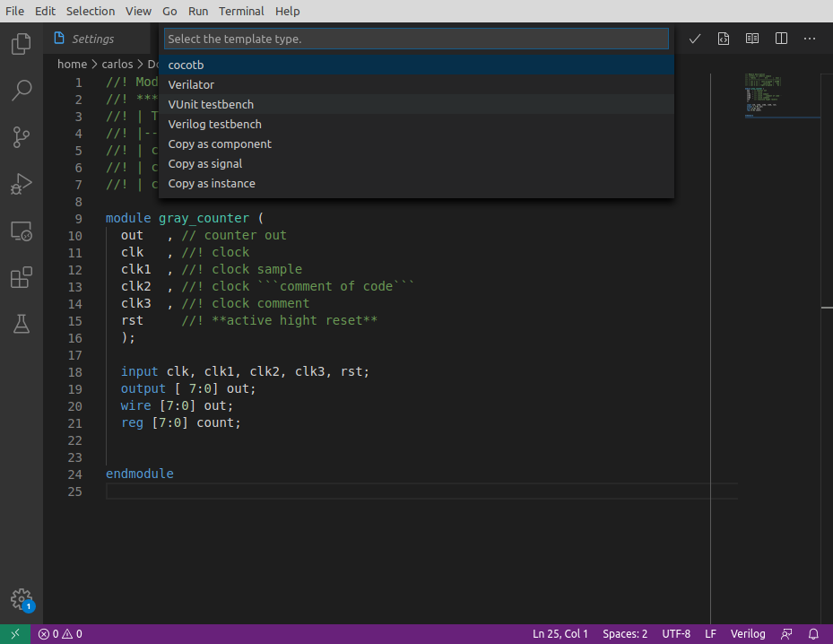This screenshot has height=644, width=833.
Task: Open the Testing flask icon view
Action: [22, 325]
